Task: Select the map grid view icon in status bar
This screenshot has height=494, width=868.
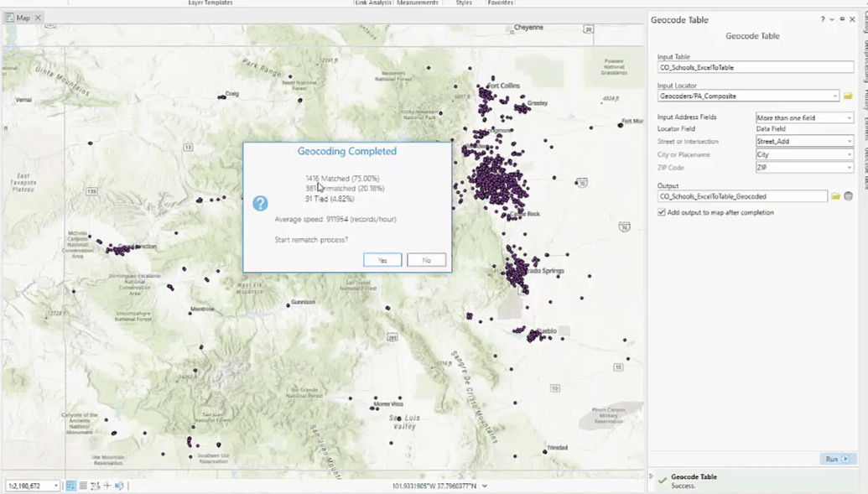Action: click(x=71, y=485)
